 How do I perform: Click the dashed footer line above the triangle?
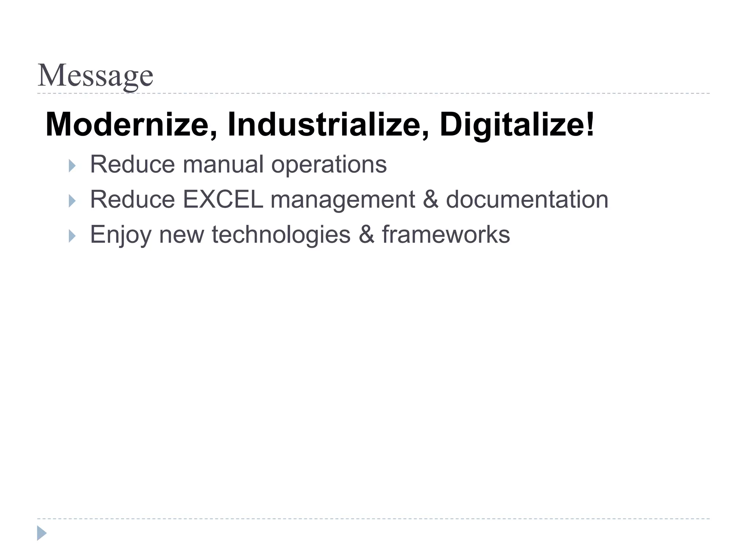coord(373,518)
